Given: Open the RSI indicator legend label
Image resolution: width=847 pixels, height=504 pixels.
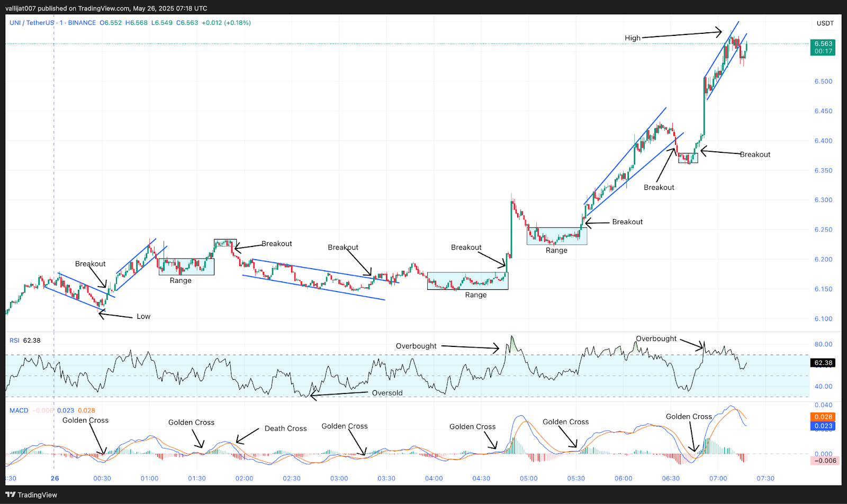Looking at the screenshot, I should 14,340.
